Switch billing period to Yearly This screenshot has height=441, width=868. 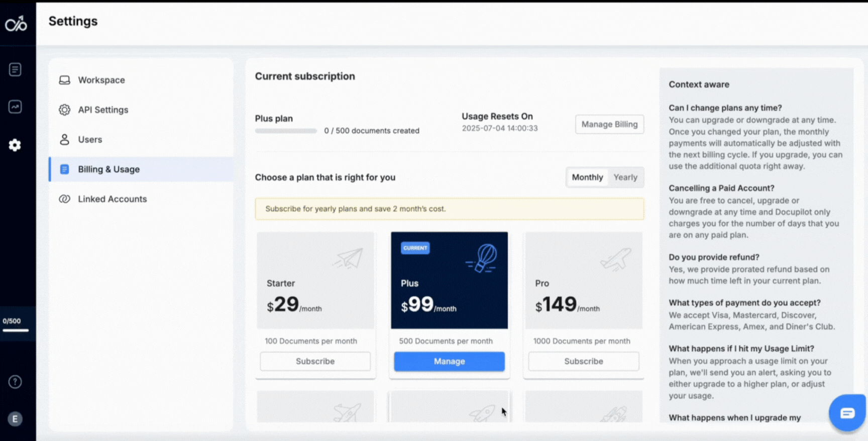tap(625, 178)
